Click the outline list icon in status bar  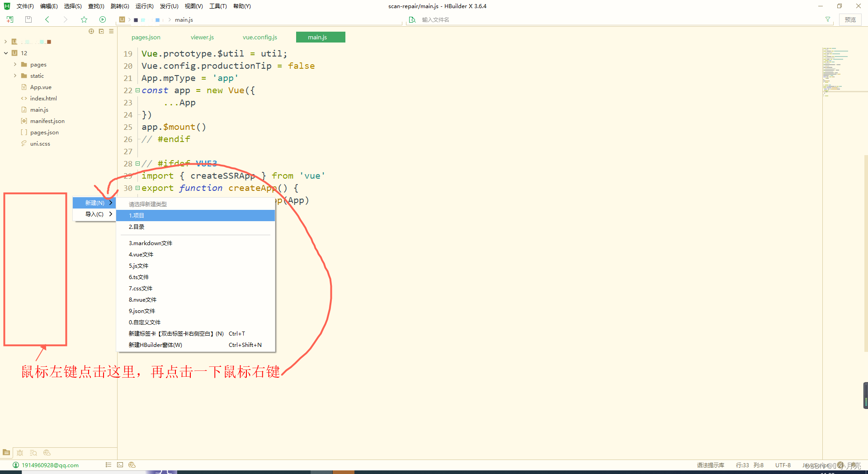coord(108,465)
